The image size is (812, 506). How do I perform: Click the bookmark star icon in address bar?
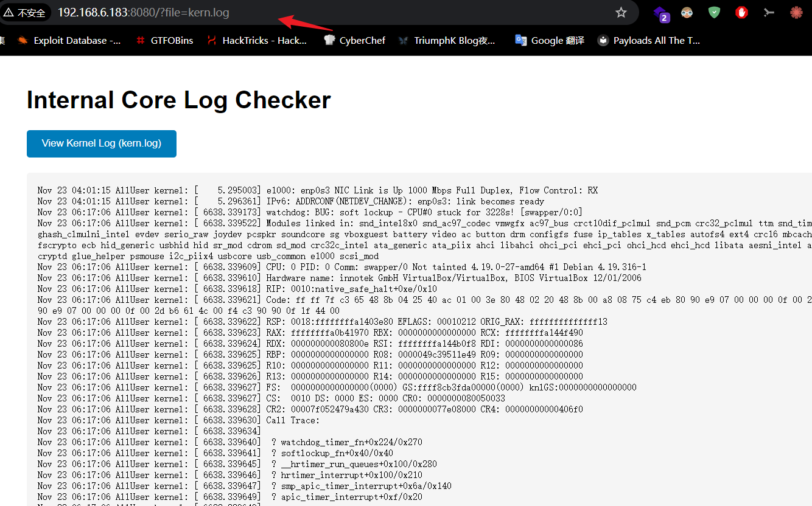tap(621, 12)
